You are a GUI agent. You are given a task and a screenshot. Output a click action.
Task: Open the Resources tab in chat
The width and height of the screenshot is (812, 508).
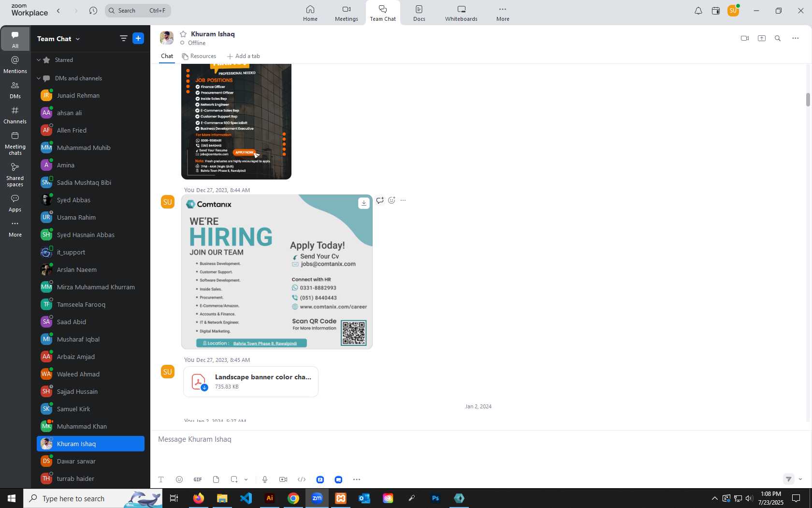[199, 56]
